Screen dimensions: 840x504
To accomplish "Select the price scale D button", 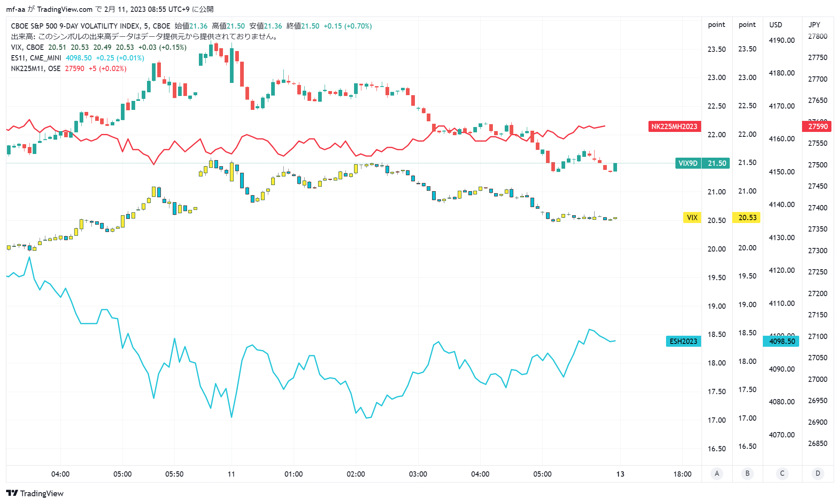I will coord(818,473).
